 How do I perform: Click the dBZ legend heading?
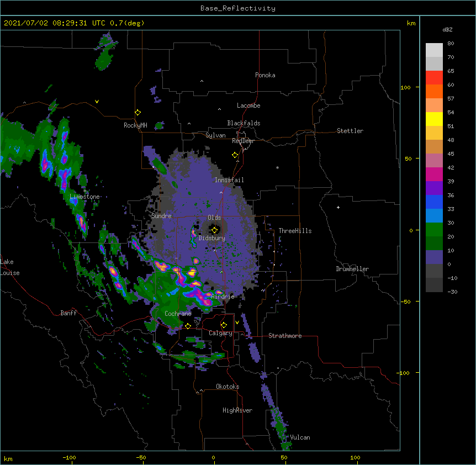pos(447,30)
